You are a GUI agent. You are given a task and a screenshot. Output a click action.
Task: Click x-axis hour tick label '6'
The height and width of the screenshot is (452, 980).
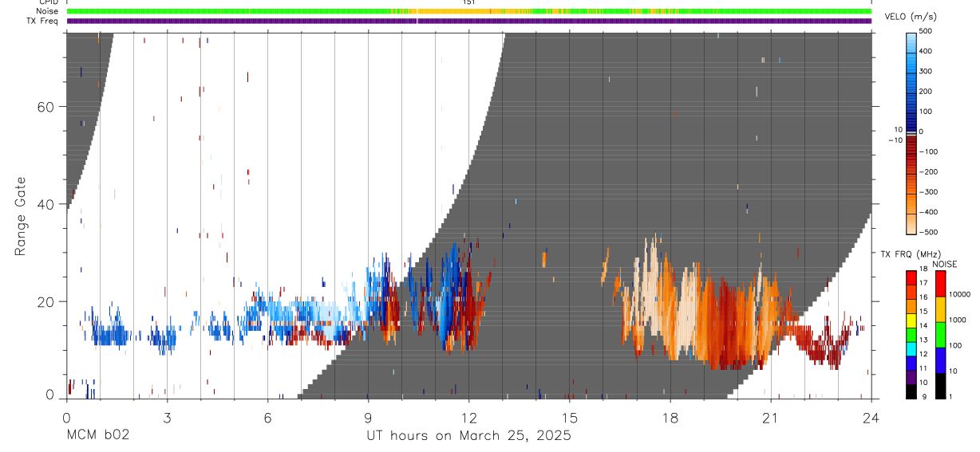pos(267,417)
